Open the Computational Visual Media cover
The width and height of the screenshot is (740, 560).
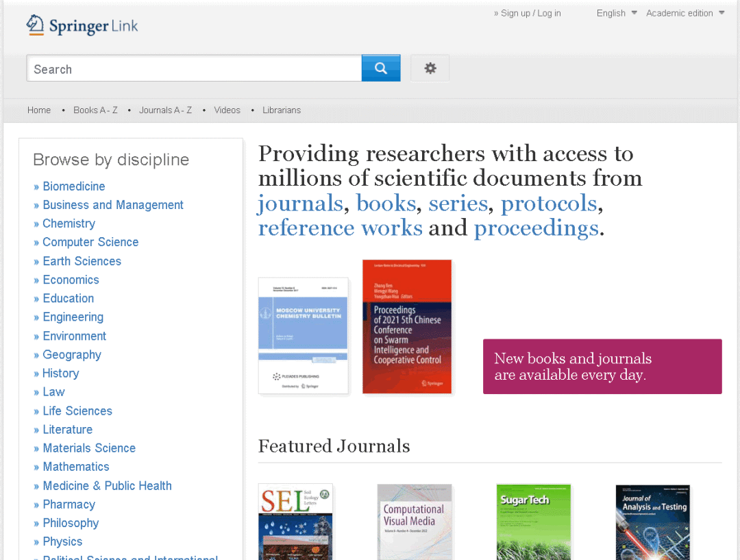415,522
